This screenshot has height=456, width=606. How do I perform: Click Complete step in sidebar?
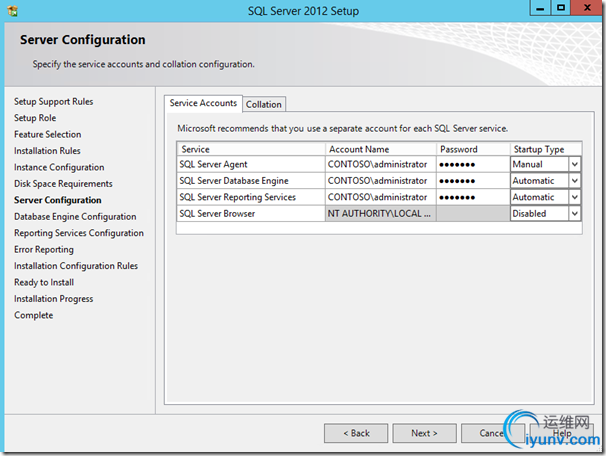tap(34, 315)
